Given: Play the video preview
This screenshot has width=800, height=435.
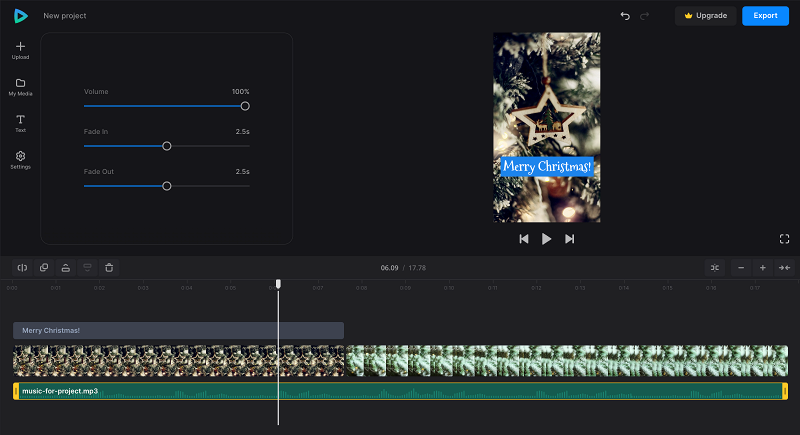Looking at the screenshot, I should point(546,239).
